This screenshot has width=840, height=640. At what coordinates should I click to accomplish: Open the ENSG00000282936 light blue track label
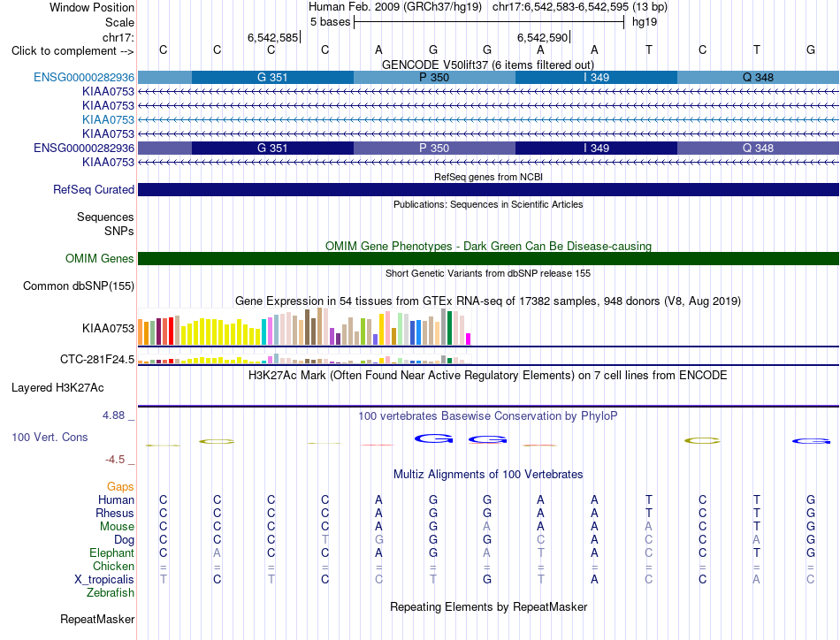tap(84, 77)
